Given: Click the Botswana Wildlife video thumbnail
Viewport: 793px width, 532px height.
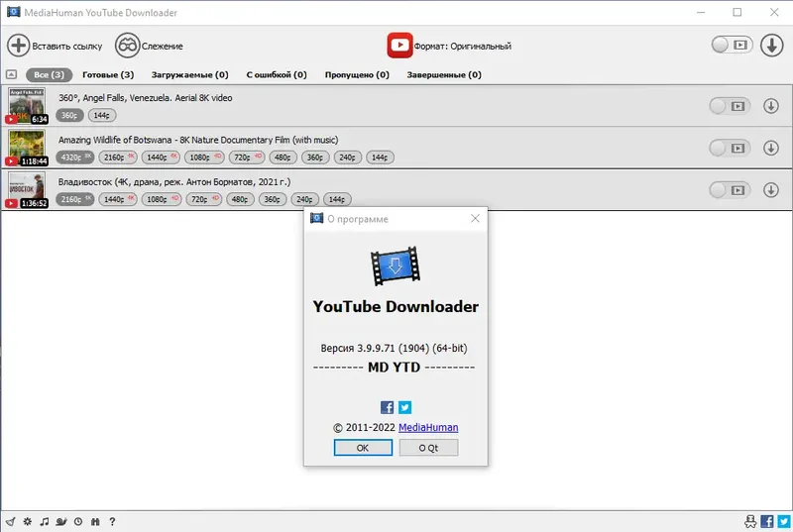Looking at the screenshot, I should pos(27,148).
